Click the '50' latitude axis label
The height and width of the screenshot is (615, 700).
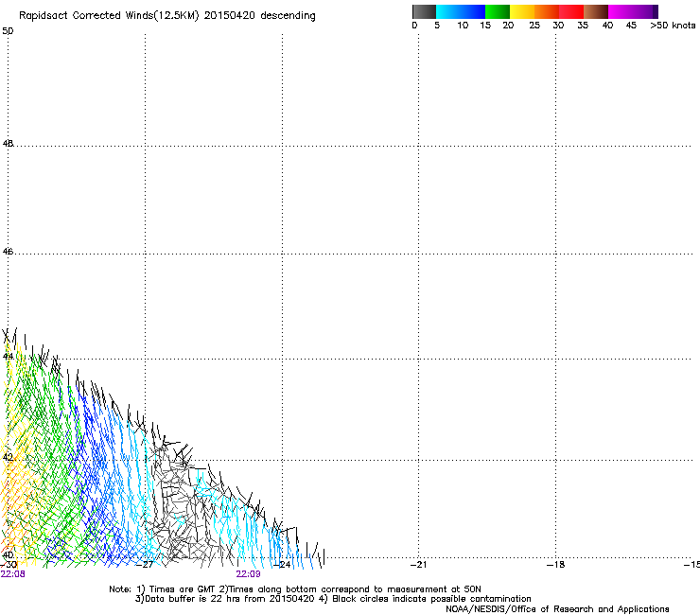click(x=8, y=31)
